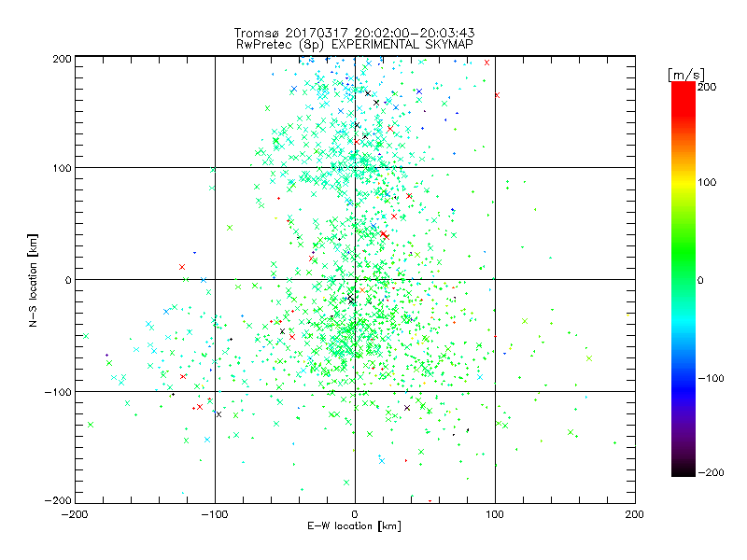
Task: Click the colorbar label '100'
Action: [707, 182]
